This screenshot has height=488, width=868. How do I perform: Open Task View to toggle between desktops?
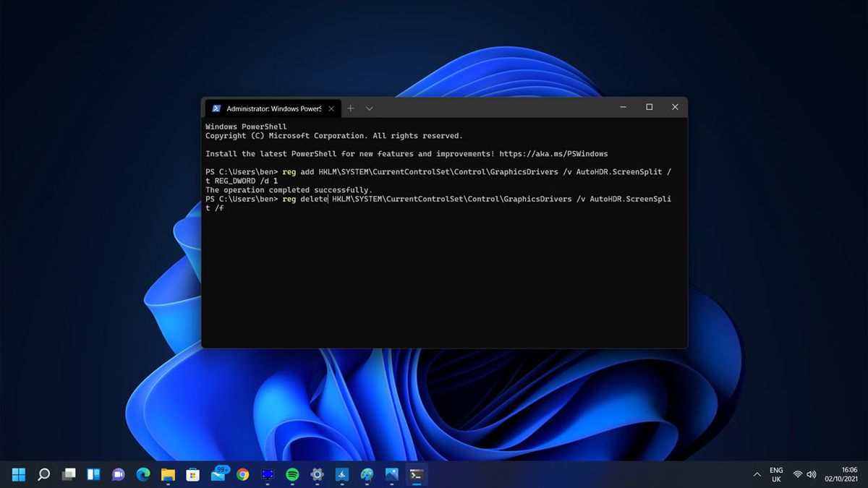click(x=69, y=475)
